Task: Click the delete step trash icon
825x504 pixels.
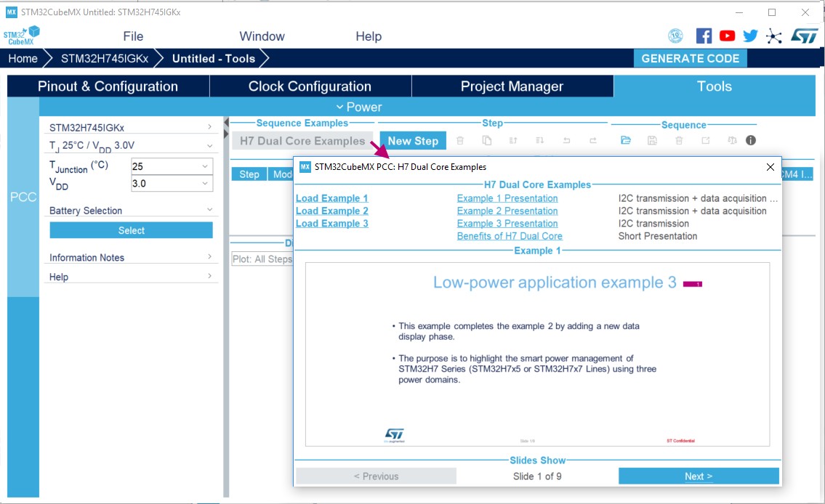Action: tap(460, 140)
